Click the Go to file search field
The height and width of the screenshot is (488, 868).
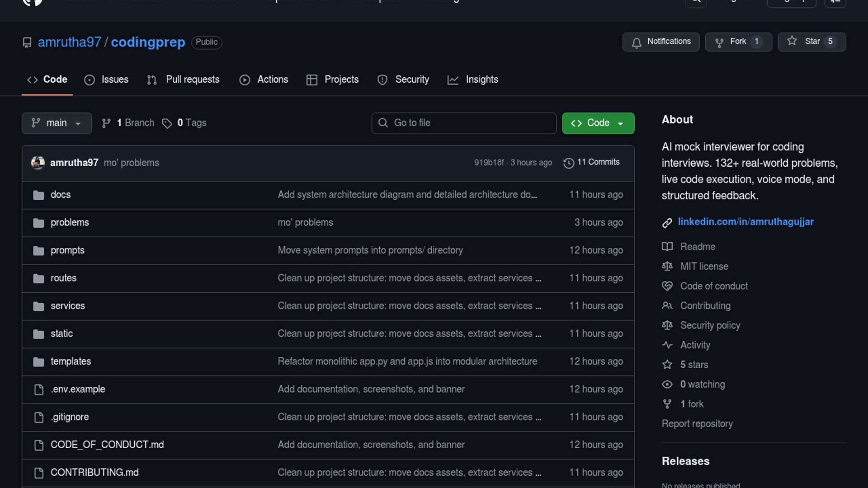tap(463, 123)
